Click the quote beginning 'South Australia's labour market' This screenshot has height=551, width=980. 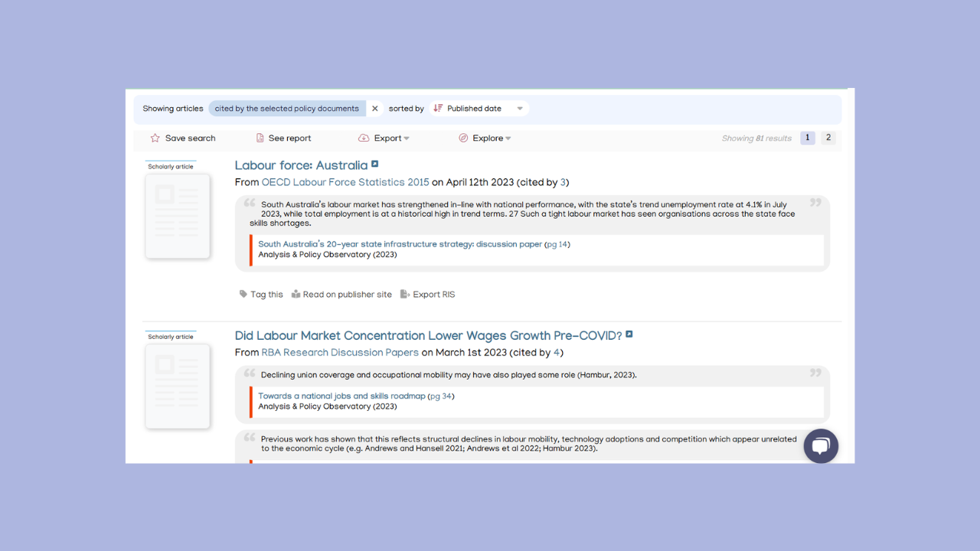522,214
